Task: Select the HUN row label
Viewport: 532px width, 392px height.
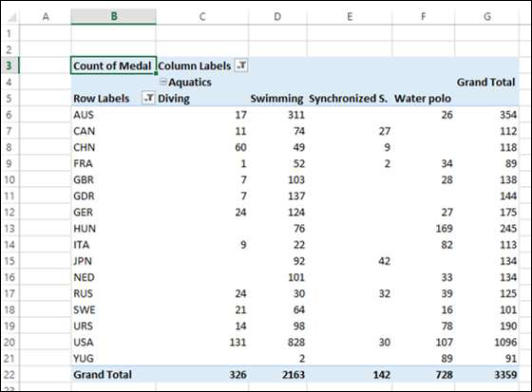Action: tap(85, 229)
